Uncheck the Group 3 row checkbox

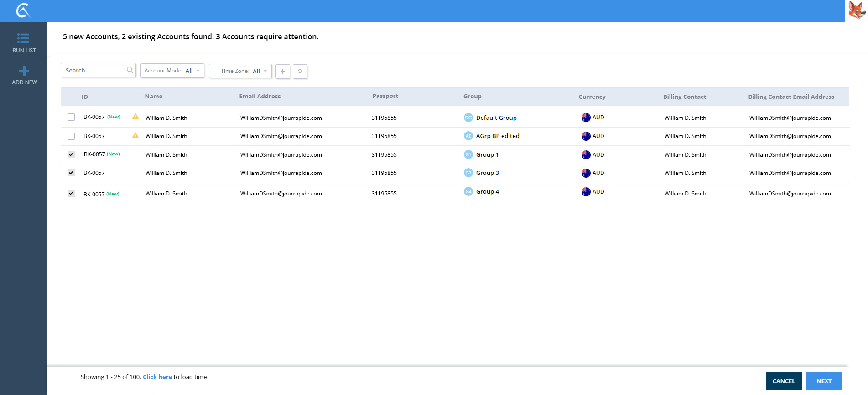[71, 173]
